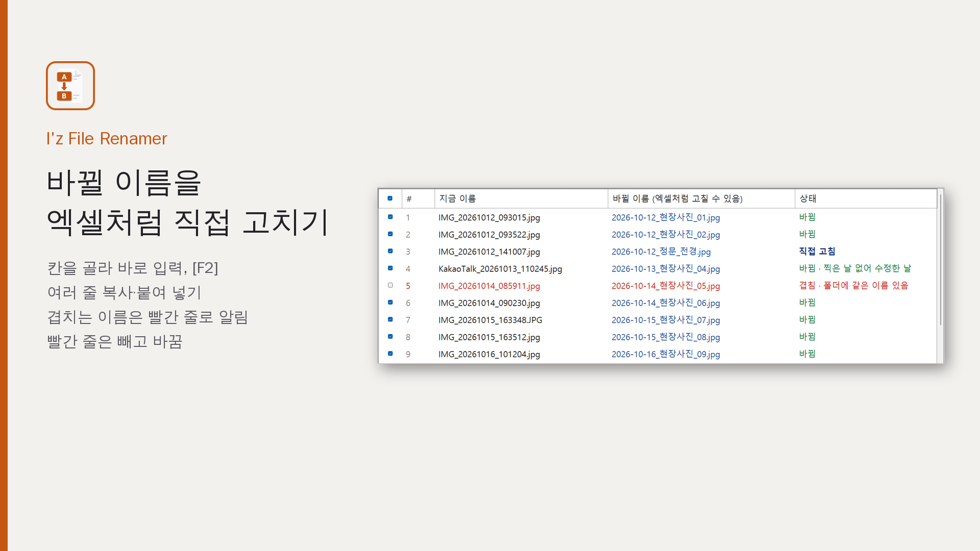Image resolution: width=980 pixels, height=551 pixels.
Task: Click the vertical scrollbar of the file table
Action: (x=940, y=260)
